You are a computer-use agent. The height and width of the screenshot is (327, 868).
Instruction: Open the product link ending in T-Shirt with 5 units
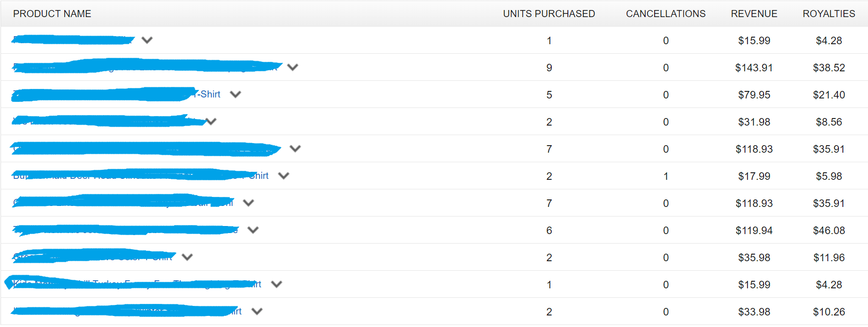tap(116, 94)
